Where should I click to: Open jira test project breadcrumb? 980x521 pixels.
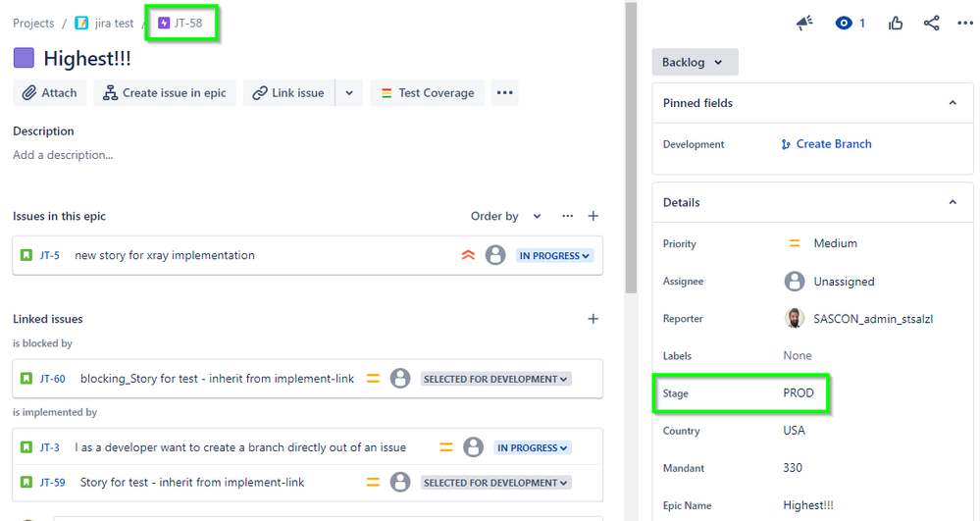(114, 24)
